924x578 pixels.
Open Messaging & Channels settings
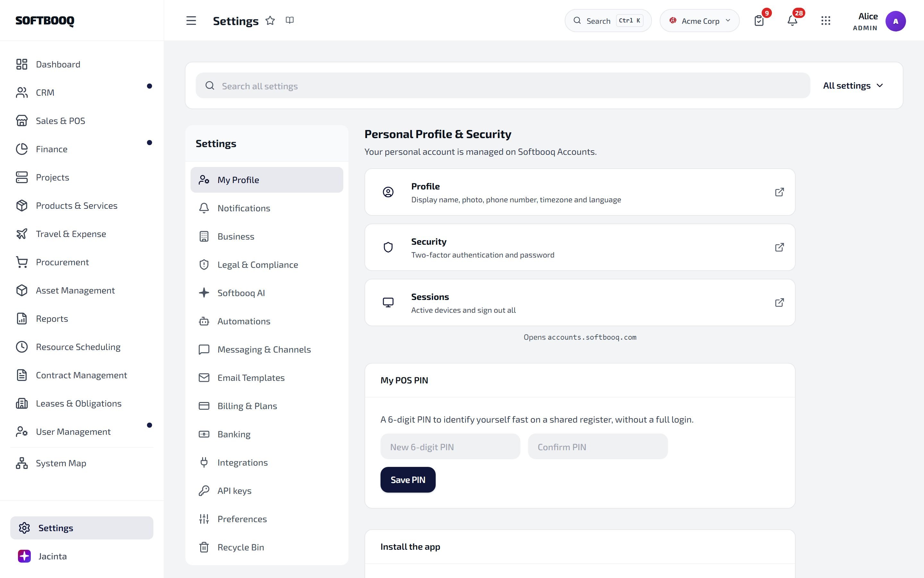[267, 349]
